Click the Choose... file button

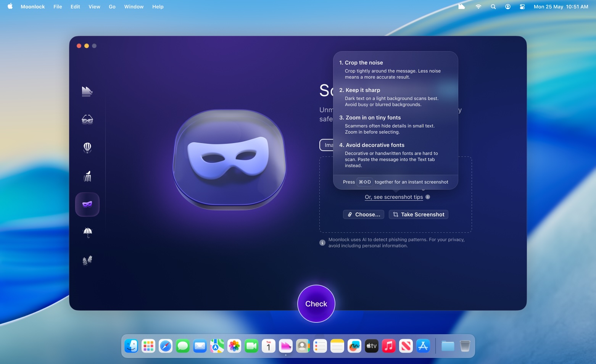tap(364, 214)
